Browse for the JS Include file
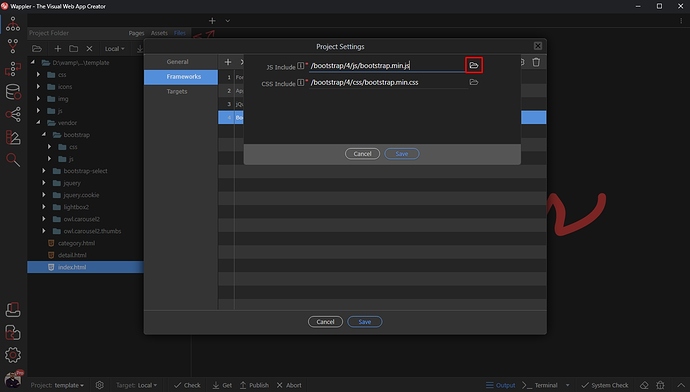 (474, 65)
